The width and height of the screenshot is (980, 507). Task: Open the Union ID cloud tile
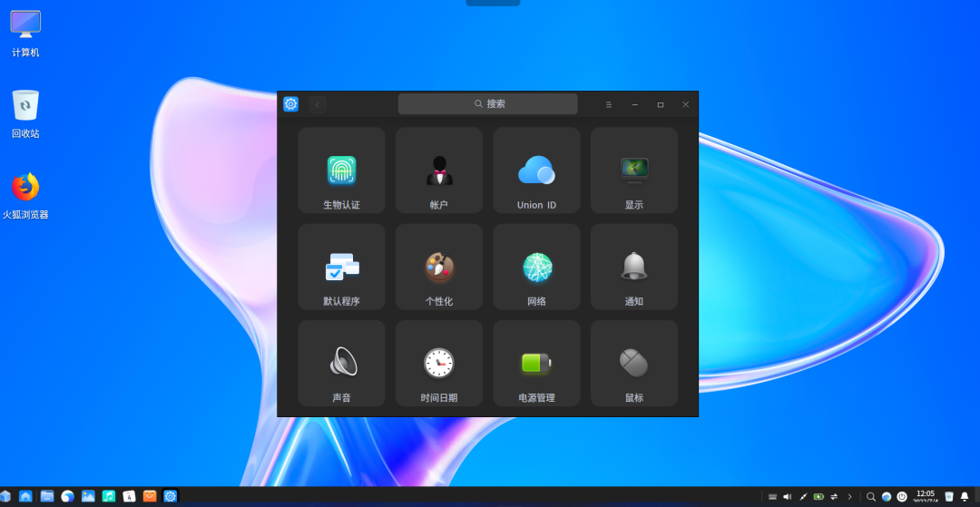point(536,170)
